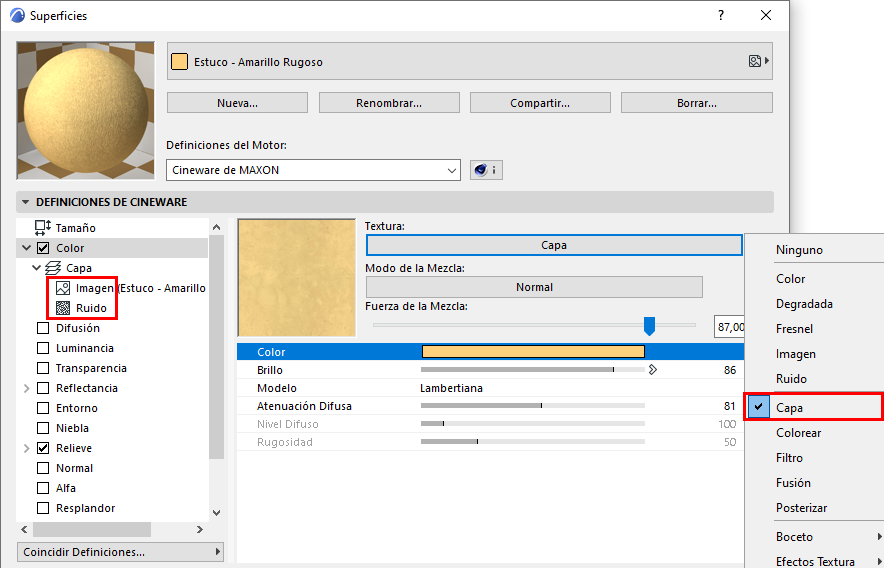884x568 pixels.
Task: Choose Fresnel from the texture menu
Action: 794,329
